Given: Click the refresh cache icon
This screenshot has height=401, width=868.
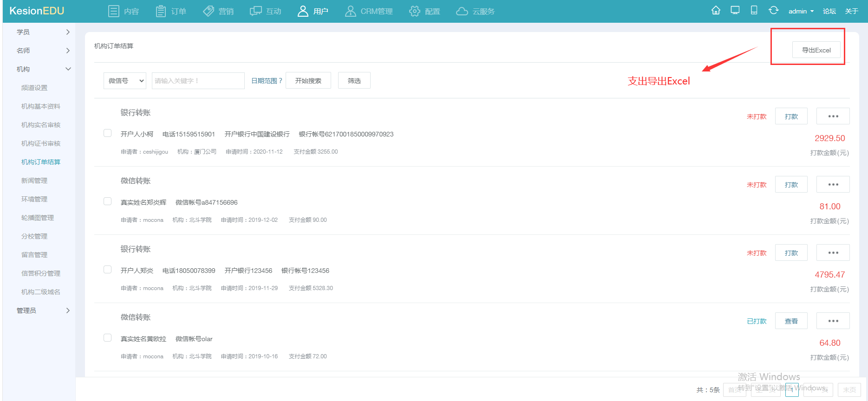Looking at the screenshot, I should [773, 10].
